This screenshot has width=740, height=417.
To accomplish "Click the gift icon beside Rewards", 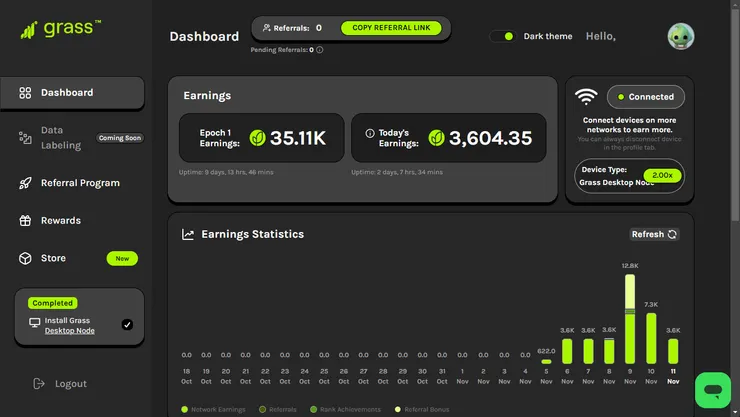I will (x=25, y=220).
